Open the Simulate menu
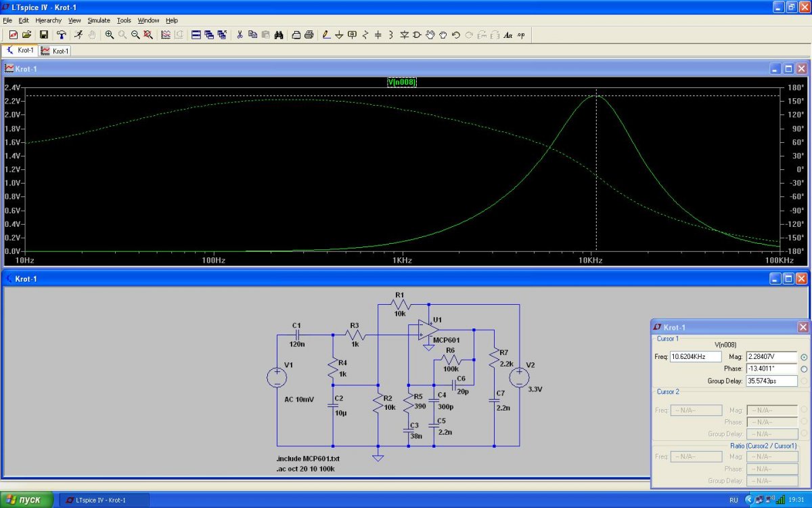This screenshot has width=812, height=508. [x=98, y=20]
